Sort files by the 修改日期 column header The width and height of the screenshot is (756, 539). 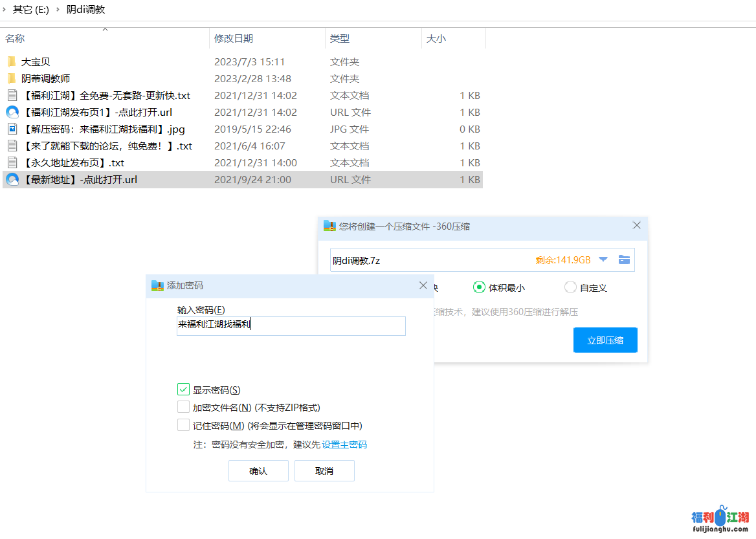click(234, 39)
